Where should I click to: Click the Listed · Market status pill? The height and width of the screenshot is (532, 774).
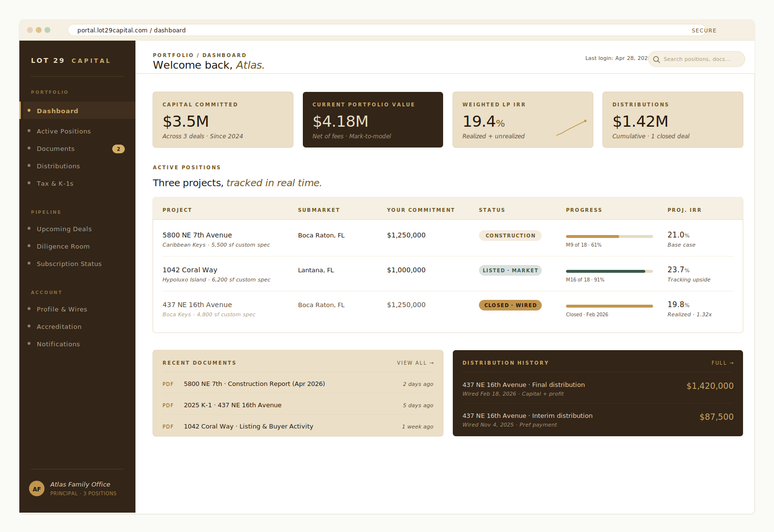510,270
